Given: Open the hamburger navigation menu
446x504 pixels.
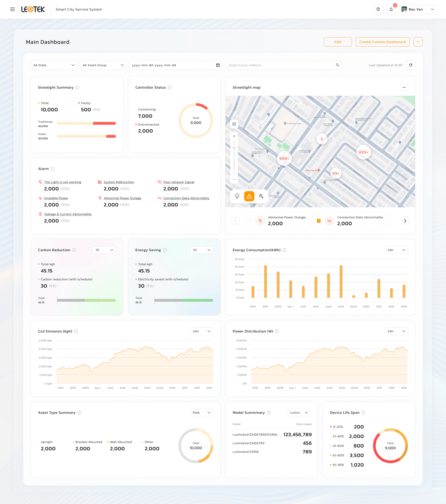Looking at the screenshot, I should coord(12,9).
